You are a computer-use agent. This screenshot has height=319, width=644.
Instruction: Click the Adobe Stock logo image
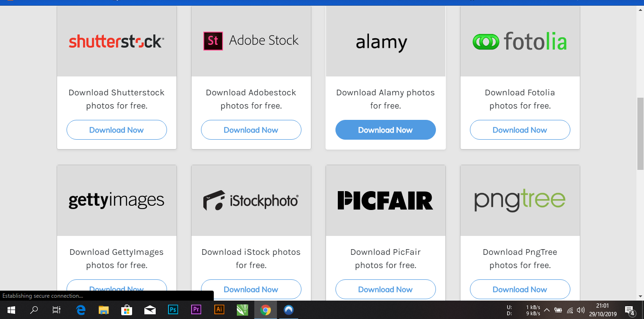(x=251, y=41)
